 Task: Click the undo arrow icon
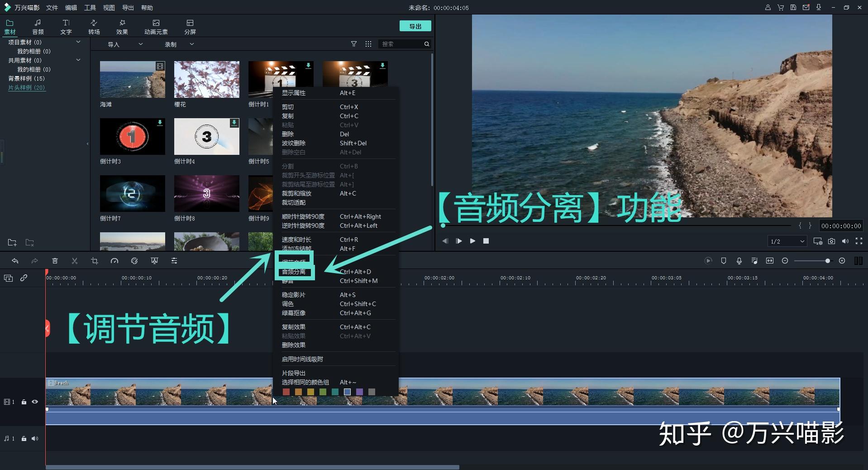15,261
